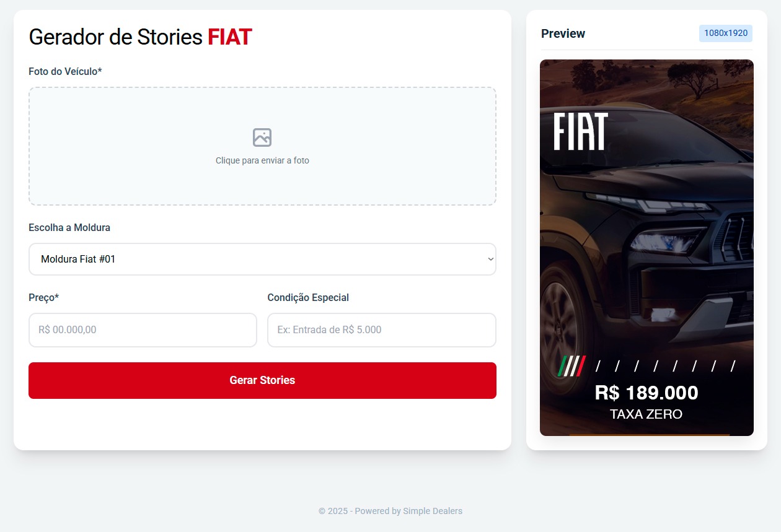Click the Preço label
The image size is (781, 532).
point(43,297)
